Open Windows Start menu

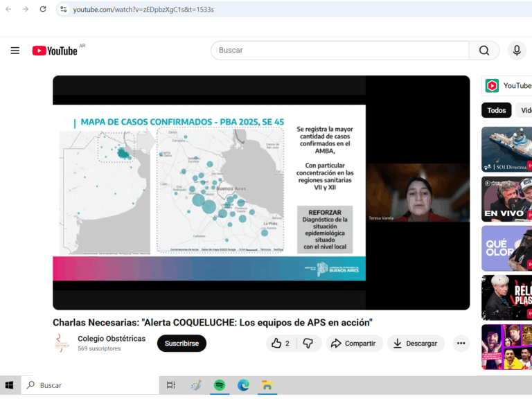pyautogui.click(x=10, y=385)
